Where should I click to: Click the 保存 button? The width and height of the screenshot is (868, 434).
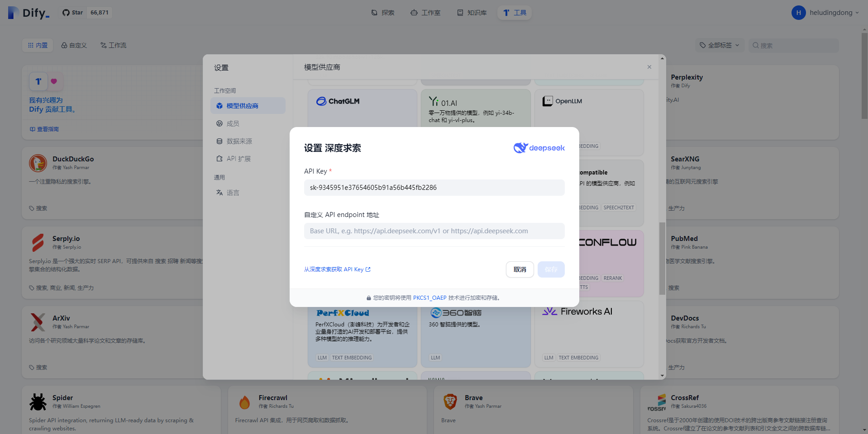point(551,269)
